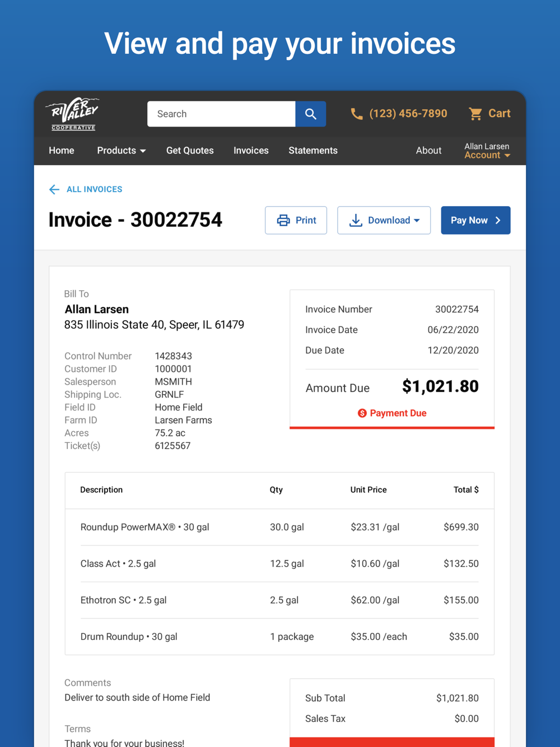The height and width of the screenshot is (747, 560).
Task: Select the Ethotron SC 2.5 gal row
Action: click(279, 600)
